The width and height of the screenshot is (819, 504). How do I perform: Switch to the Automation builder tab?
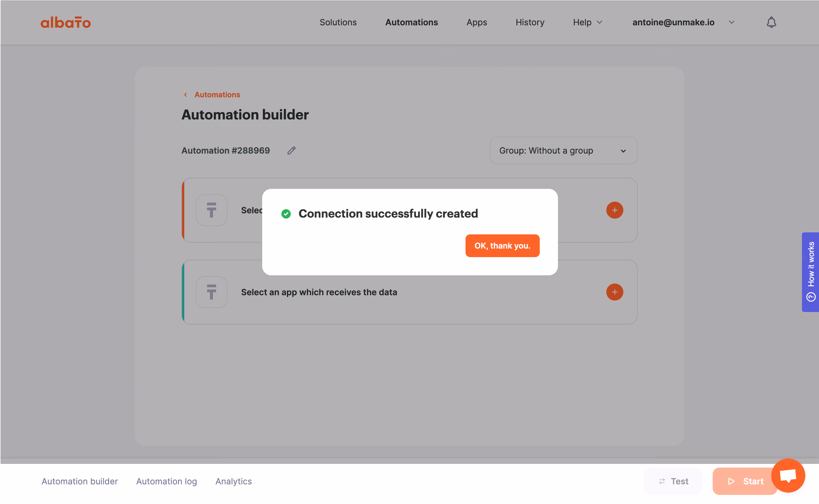80,481
